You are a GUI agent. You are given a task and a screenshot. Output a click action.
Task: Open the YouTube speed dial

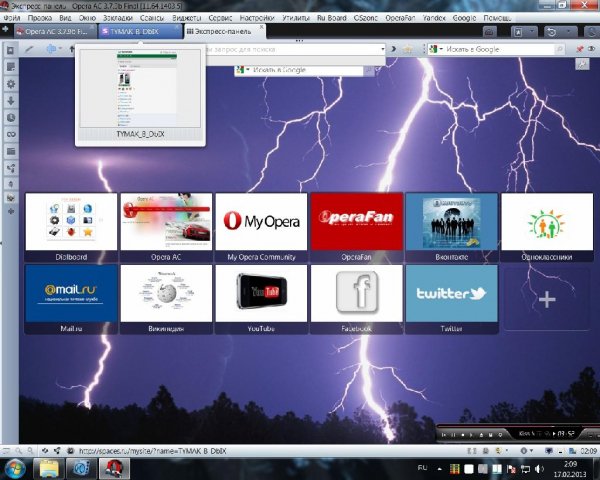261,299
